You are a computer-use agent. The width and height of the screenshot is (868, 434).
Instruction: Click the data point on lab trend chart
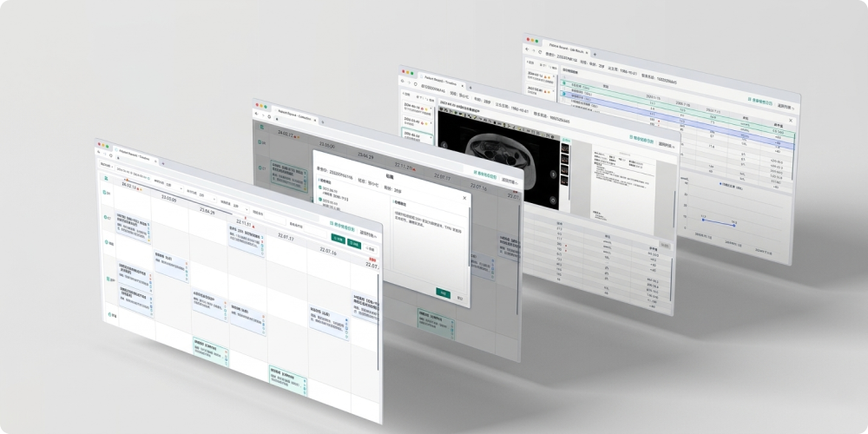pyautogui.click(x=702, y=219)
